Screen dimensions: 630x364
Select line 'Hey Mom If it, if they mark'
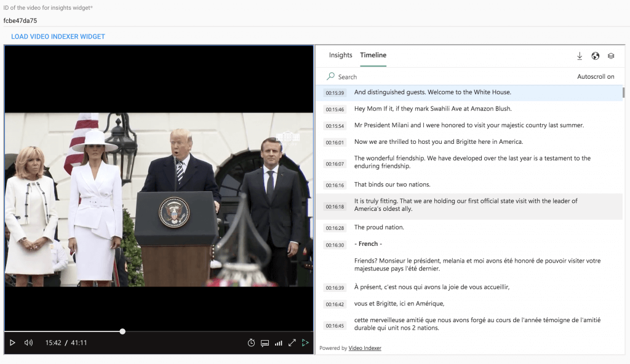tap(433, 108)
